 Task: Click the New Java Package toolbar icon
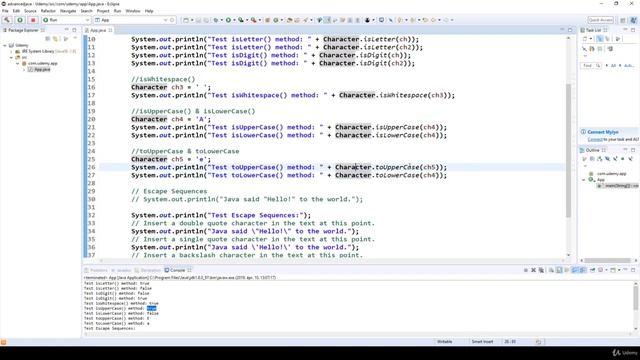(x=268, y=20)
